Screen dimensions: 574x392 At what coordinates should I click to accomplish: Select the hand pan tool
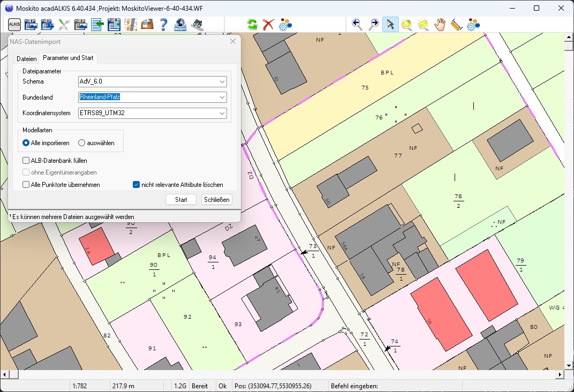tap(440, 24)
